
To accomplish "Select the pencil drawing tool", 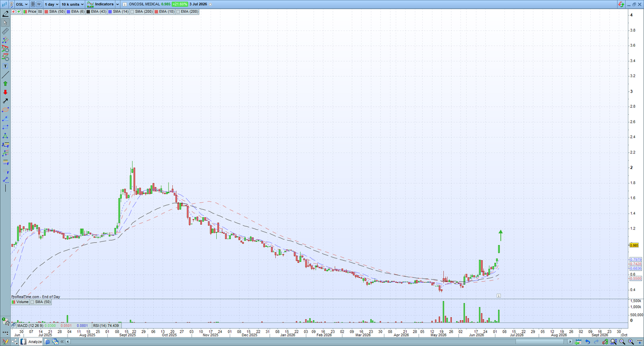I will pos(5,13).
